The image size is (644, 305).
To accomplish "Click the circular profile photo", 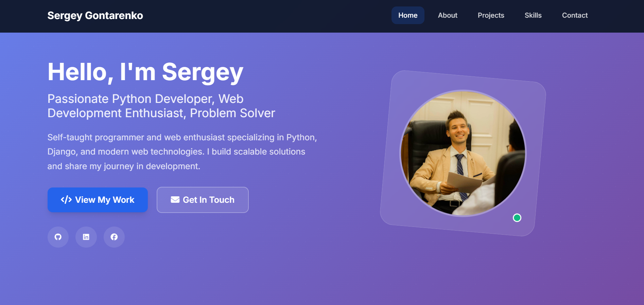I will [463, 153].
